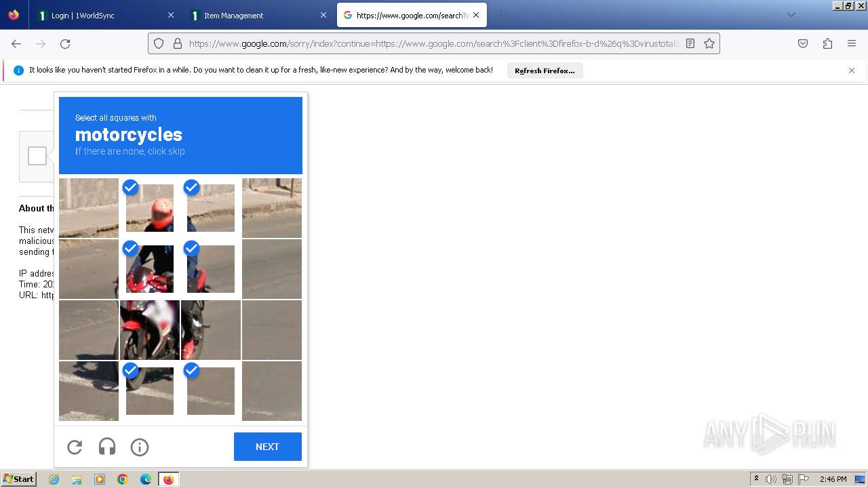
Task: Open the Extensions puzzle icon
Action: click(x=827, y=43)
